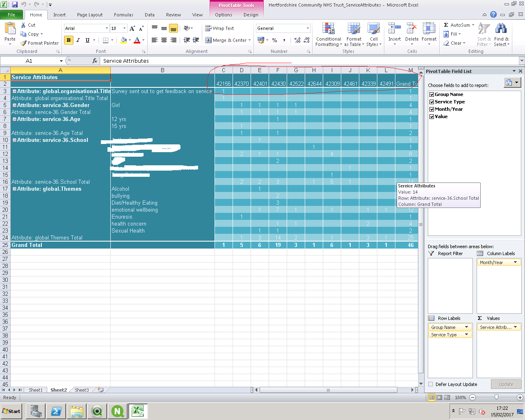Open Format as Table gallery
This screenshot has width=525, height=420.
354,35
